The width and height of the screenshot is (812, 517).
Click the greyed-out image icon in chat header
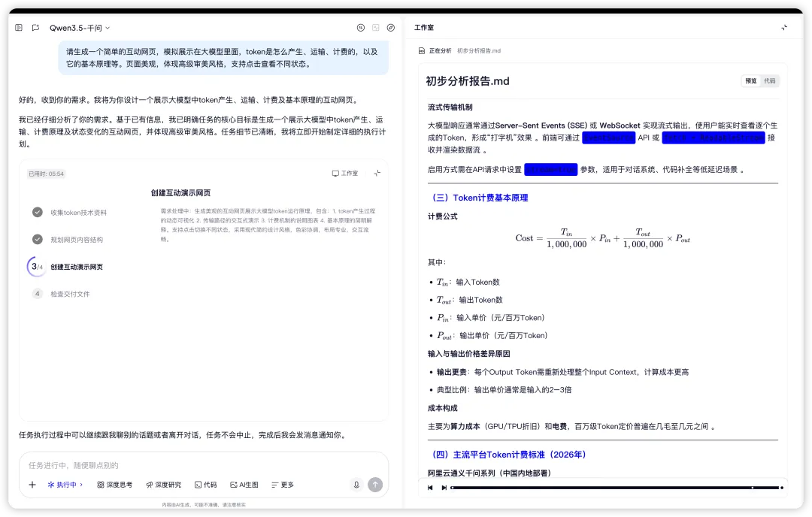pos(376,28)
